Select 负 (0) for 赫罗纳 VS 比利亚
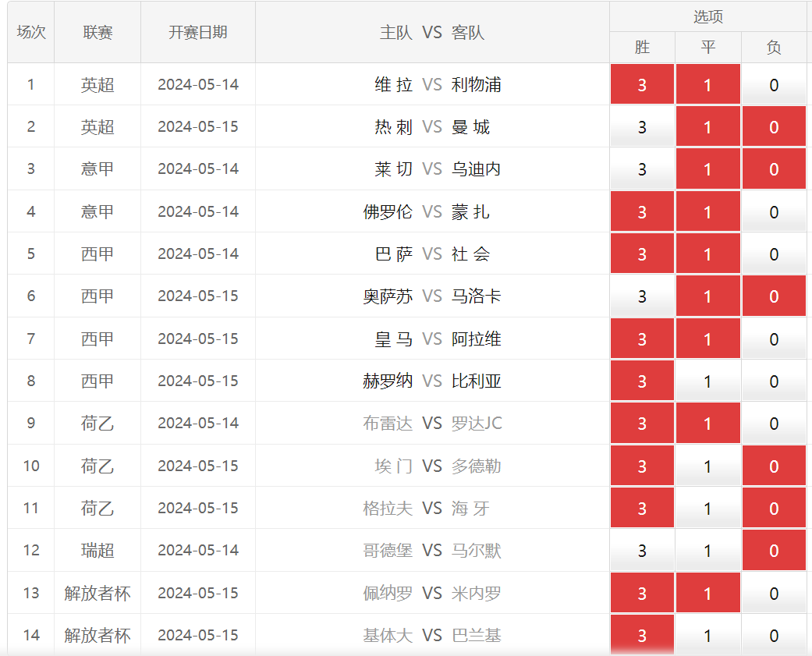Screen dimensions: 812x656 click(774, 381)
